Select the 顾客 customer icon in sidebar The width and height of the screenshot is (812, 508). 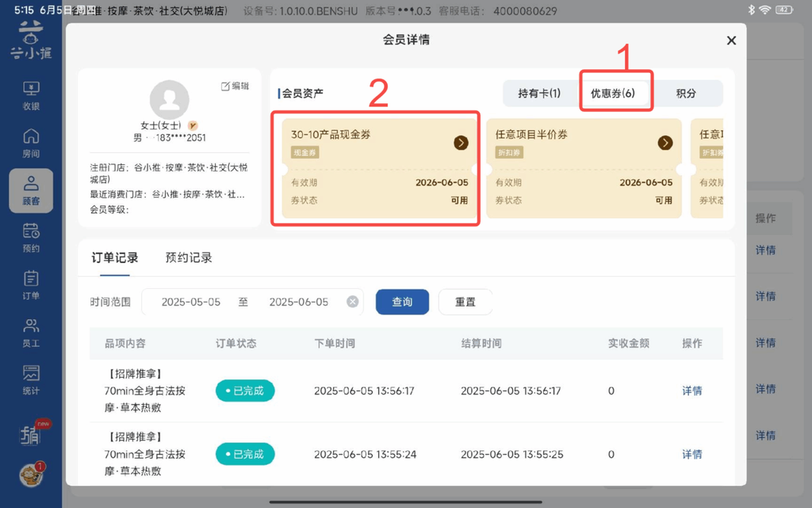[31, 190]
